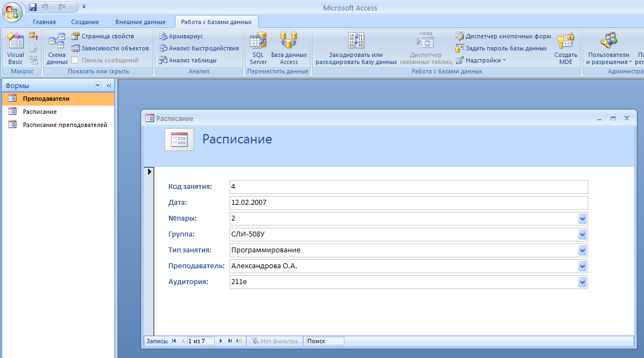
Task: Click the round Office button
Action: (13, 11)
